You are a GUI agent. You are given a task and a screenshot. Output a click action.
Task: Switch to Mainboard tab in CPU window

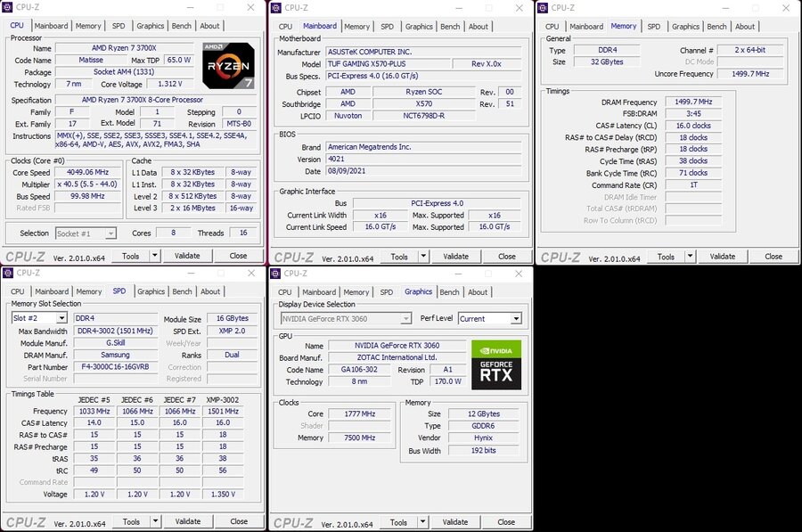coord(51,26)
